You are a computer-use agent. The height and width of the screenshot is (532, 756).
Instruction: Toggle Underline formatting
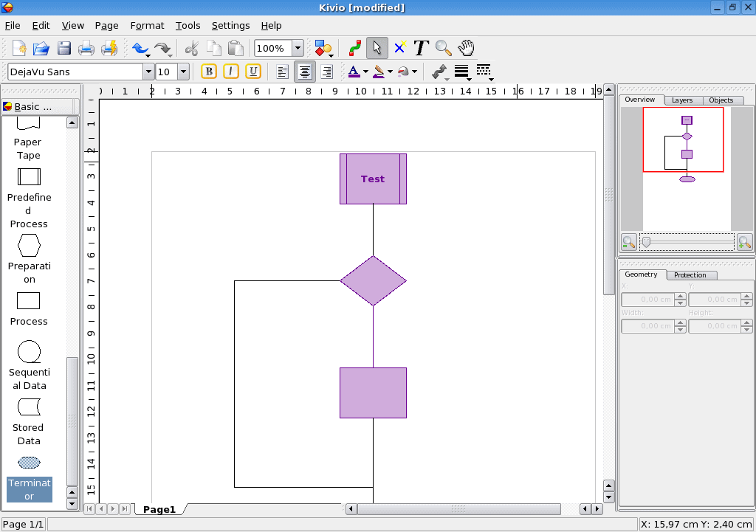(x=253, y=72)
